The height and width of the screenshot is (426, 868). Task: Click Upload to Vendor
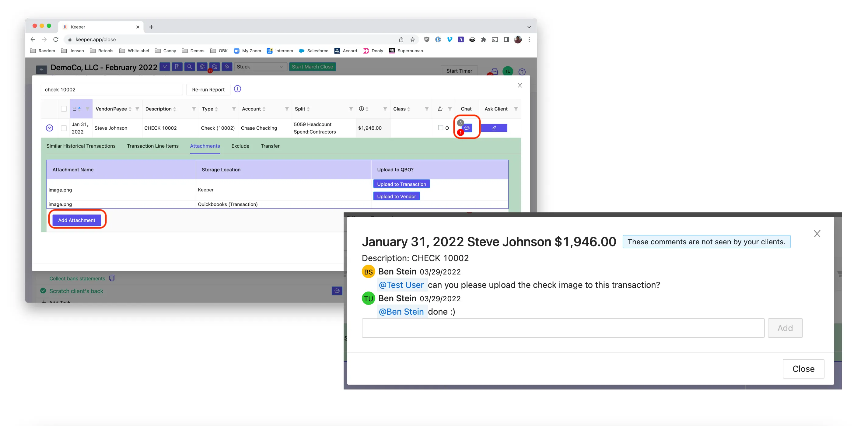tap(396, 196)
